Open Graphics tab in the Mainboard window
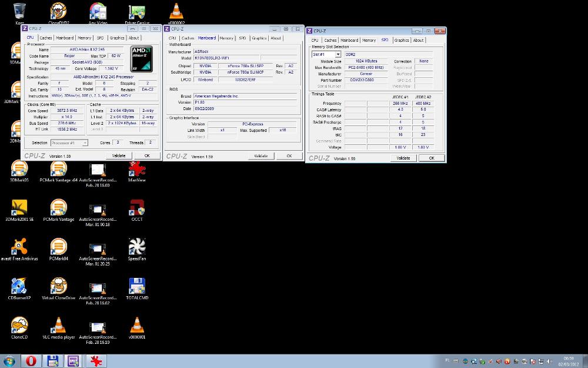 point(259,38)
